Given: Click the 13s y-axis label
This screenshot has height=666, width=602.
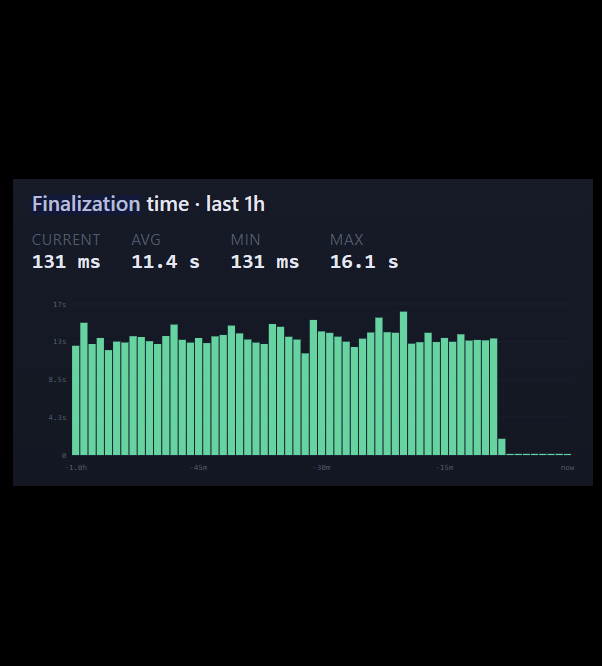Looking at the screenshot, I should (59, 341).
